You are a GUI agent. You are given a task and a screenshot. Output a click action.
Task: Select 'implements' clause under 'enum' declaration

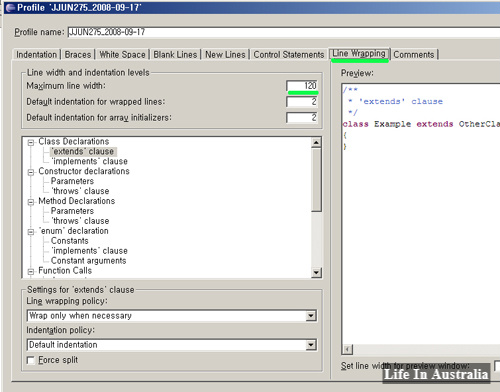(x=89, y=251)
